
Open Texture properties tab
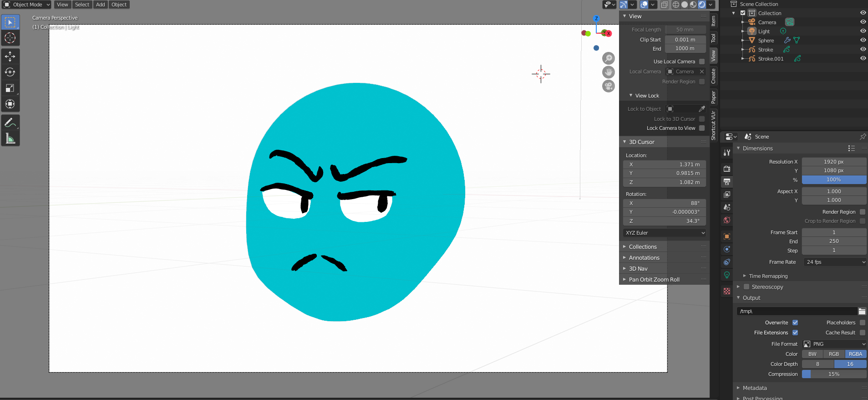click(x=727, y=291)
